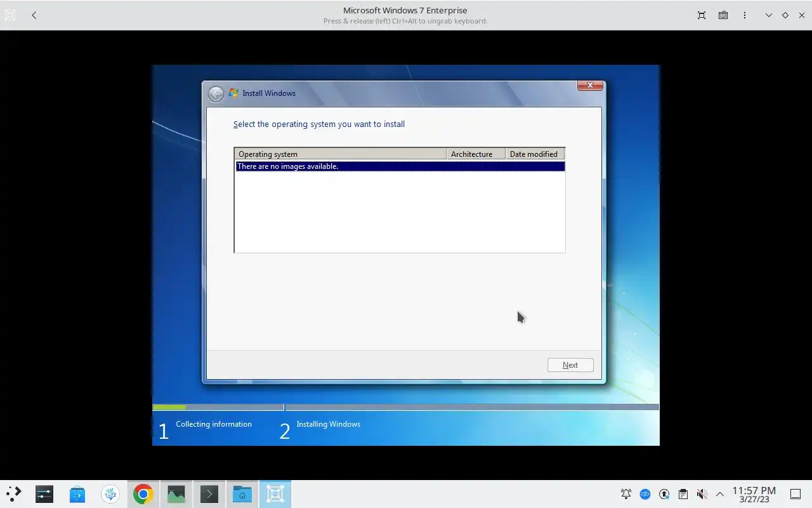Open the keyboard shortcuts menu icon
This screenshot has height=508, width=812.
point(723,15)
